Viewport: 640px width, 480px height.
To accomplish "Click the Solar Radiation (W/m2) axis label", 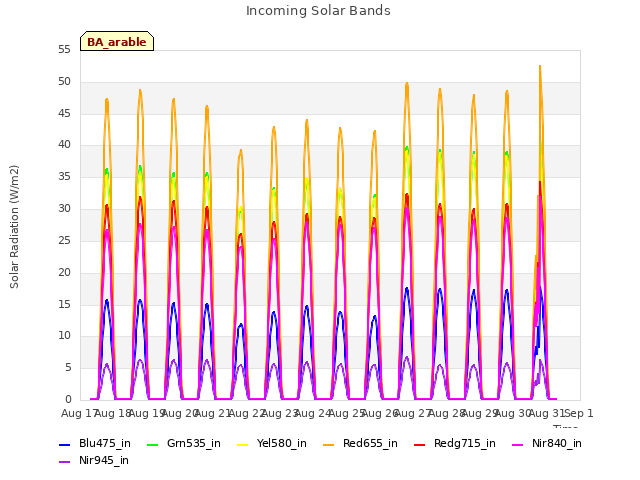I will pyautogui.click(x=14, y=227).
